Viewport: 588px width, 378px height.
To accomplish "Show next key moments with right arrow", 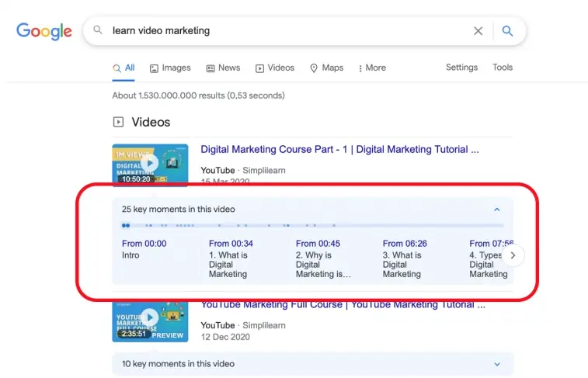I will click(x=513, y=255).
